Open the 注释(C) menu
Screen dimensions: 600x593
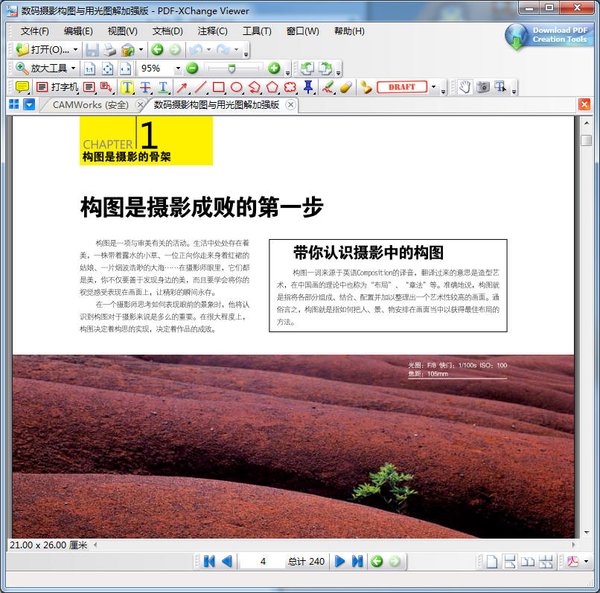point(211,31)
